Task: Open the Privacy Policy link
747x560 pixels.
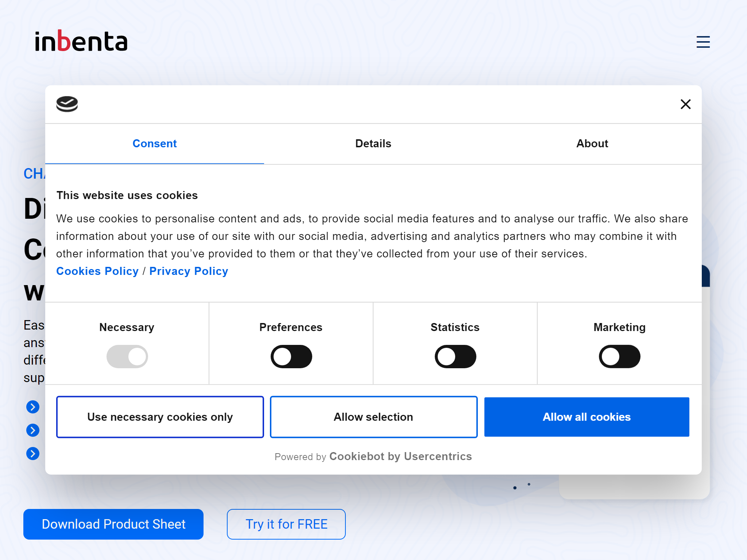Action: point(189,271)
